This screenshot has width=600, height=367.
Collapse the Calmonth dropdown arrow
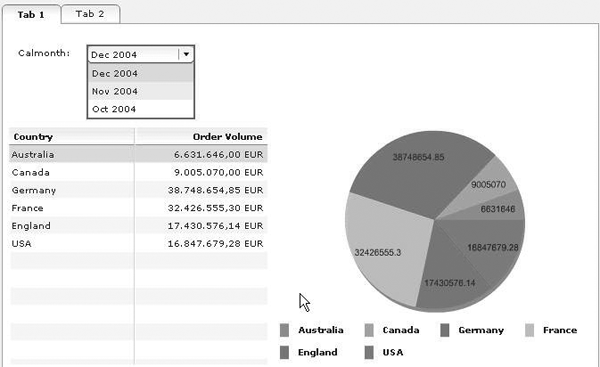pyautogui.click(x=186, y=54)
